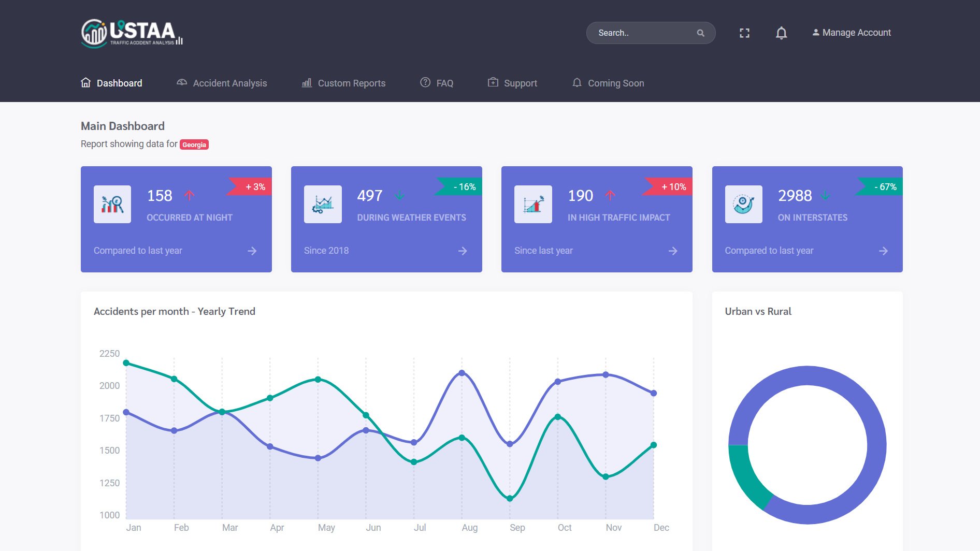Viewport: 980px width, 551px height.
Task: Click the search magnifier icon
Action: [x=700, y=33]
